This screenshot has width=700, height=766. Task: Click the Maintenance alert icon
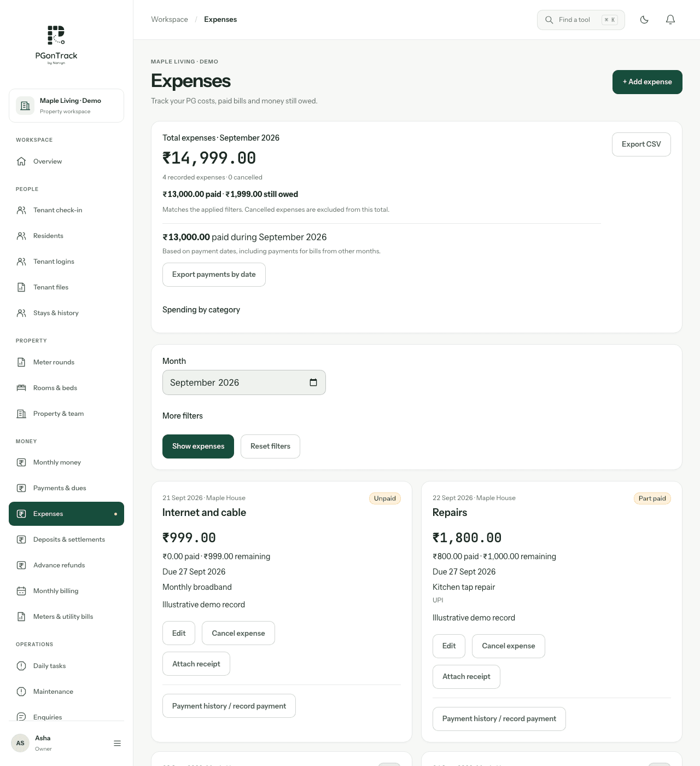pos(21,692)
